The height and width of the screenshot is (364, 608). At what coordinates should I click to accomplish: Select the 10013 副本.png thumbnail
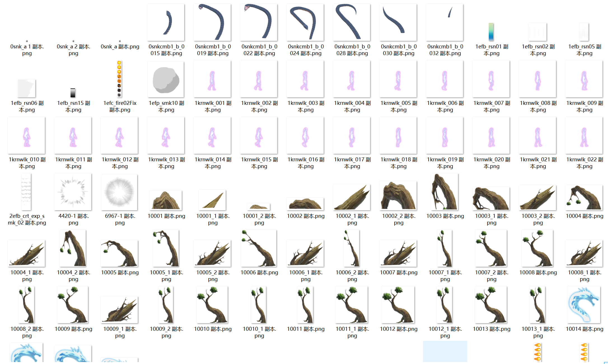tap(491, 305)
